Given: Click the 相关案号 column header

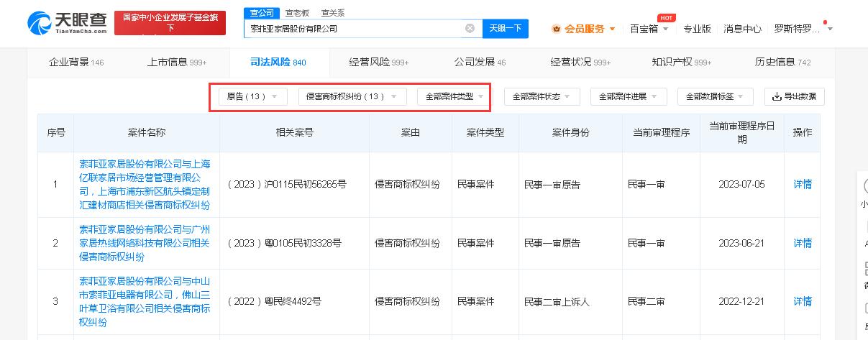Looking at the screenshot, I should (294, 133).
